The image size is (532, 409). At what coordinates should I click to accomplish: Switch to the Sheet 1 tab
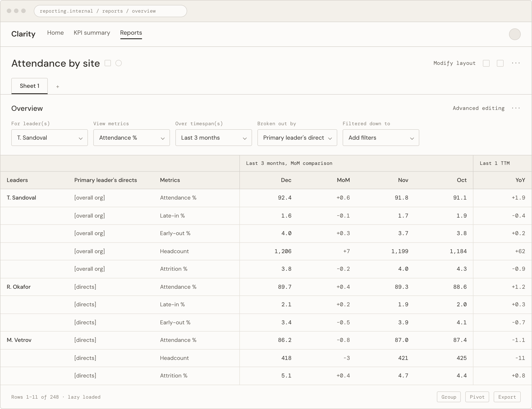[x=30, y=86]
